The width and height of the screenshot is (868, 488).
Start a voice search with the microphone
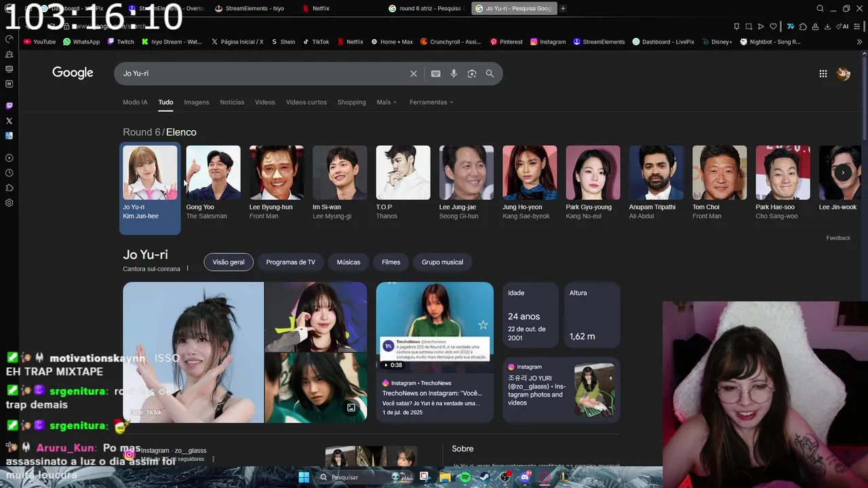tap(454, 74)
